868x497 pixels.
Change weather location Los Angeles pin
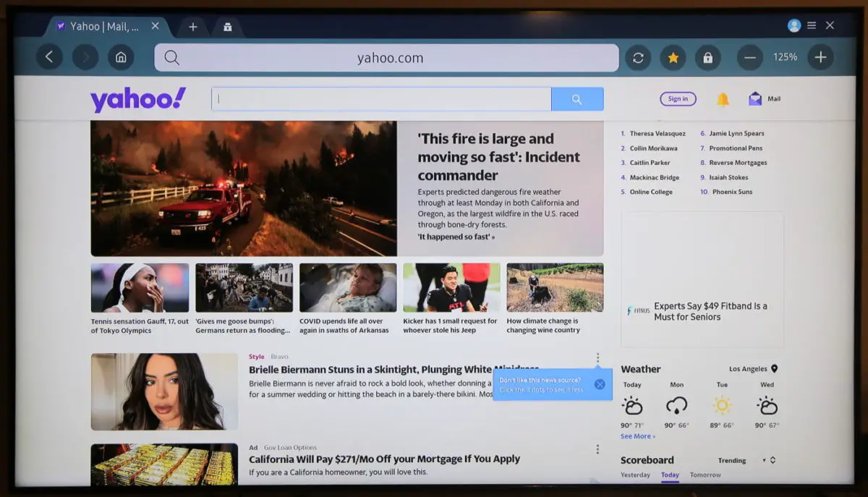pos(775,369)
